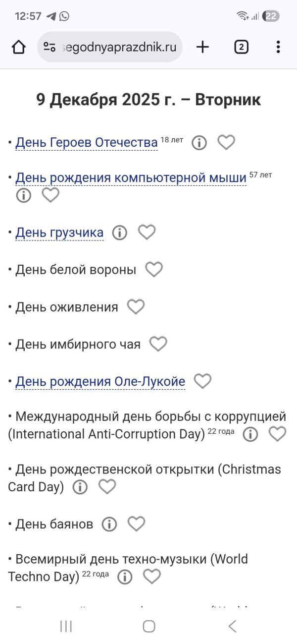
Task: Open День Героев Отечества link
Action: pos(87,143)
